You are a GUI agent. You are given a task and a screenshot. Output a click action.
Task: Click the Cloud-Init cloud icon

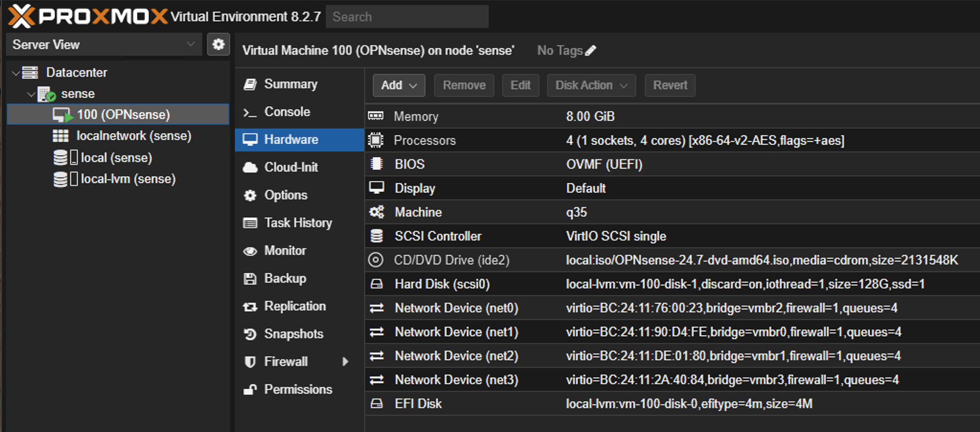coord(250,167)
